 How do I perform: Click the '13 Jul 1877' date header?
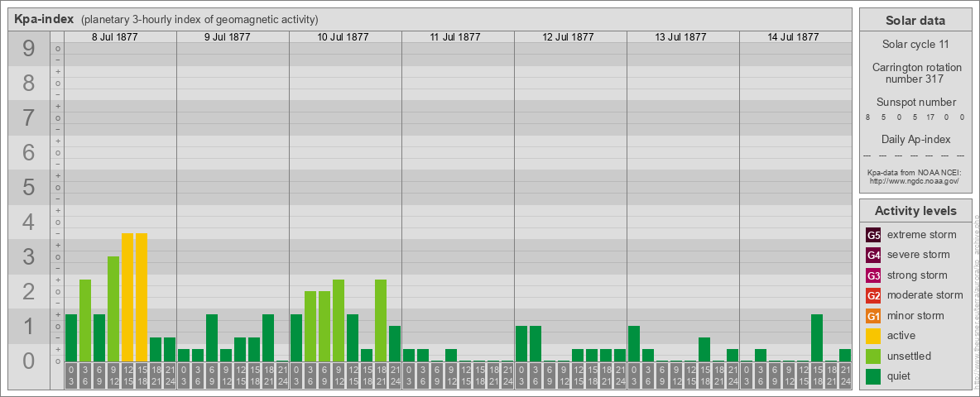click(x=680, y=37)
